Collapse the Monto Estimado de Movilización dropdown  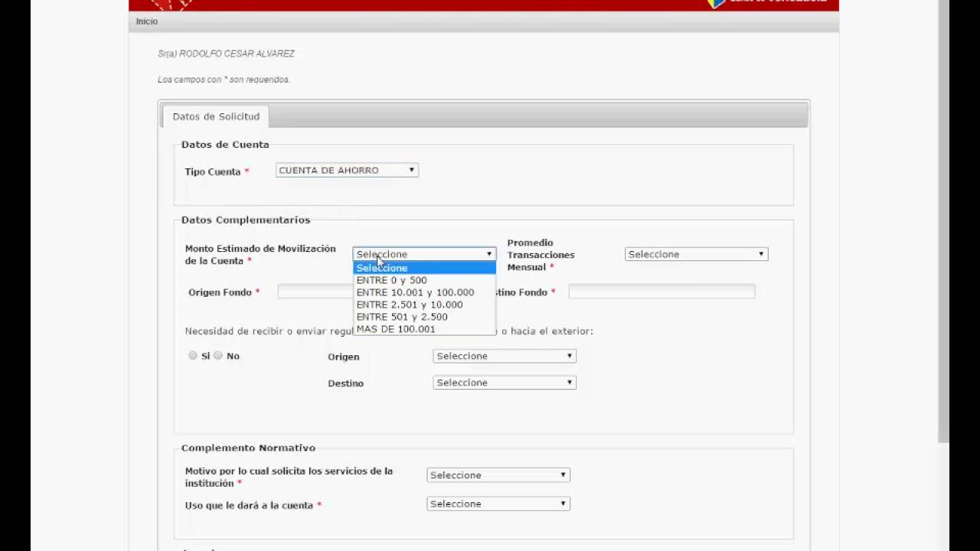(424, 254)
